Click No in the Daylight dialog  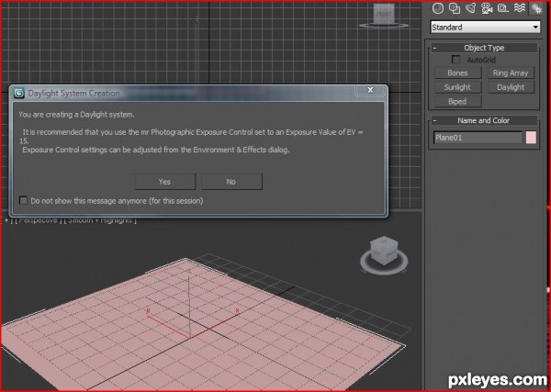click(x=231, y=182)
